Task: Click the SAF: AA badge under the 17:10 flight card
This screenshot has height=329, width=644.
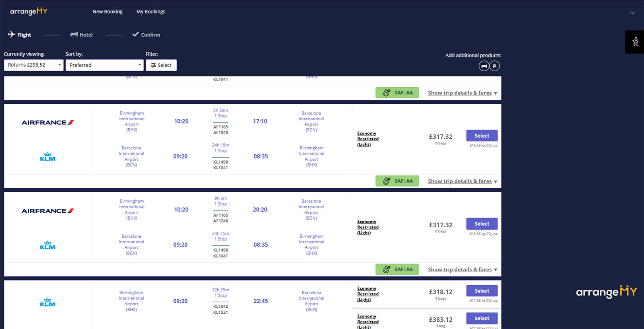Action: pos(397,181)
